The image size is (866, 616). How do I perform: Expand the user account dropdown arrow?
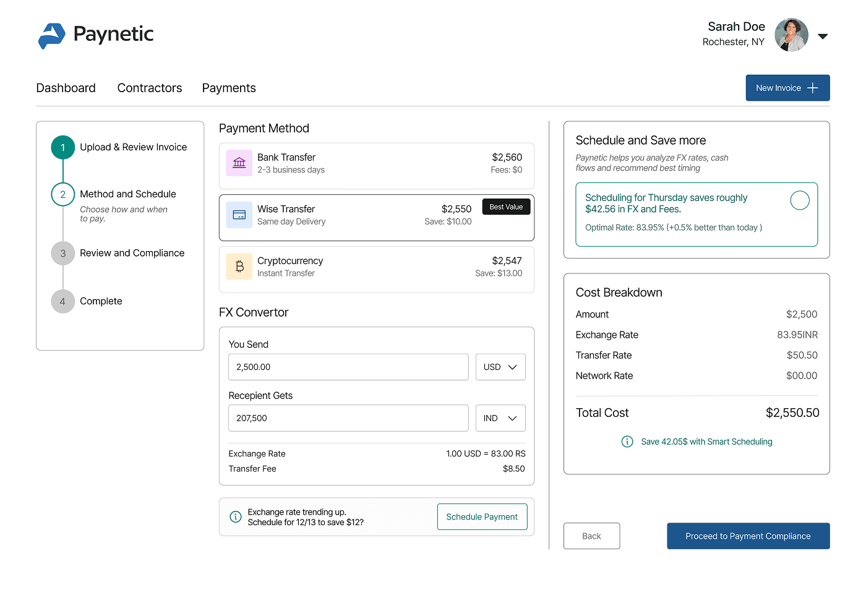(x=823, y=36)
